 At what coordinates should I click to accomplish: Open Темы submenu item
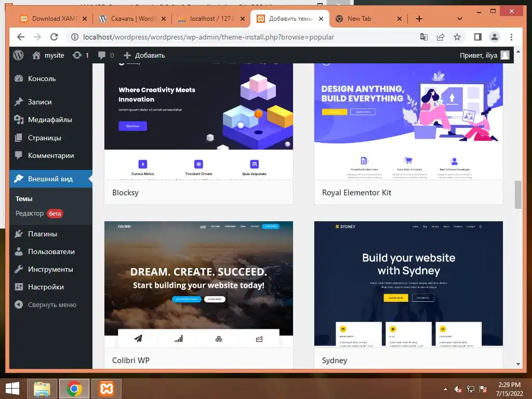point(24,199)
